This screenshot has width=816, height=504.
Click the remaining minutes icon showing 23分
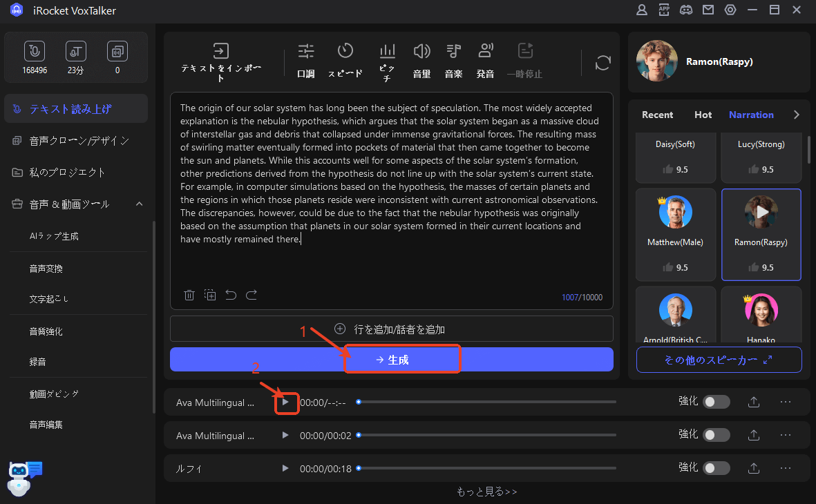[x=76, y=52]
